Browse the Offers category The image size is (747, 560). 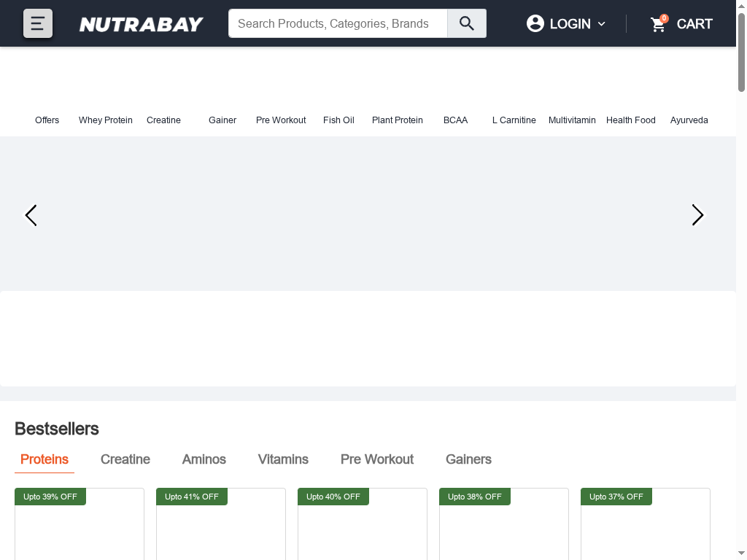click(47, 120)
